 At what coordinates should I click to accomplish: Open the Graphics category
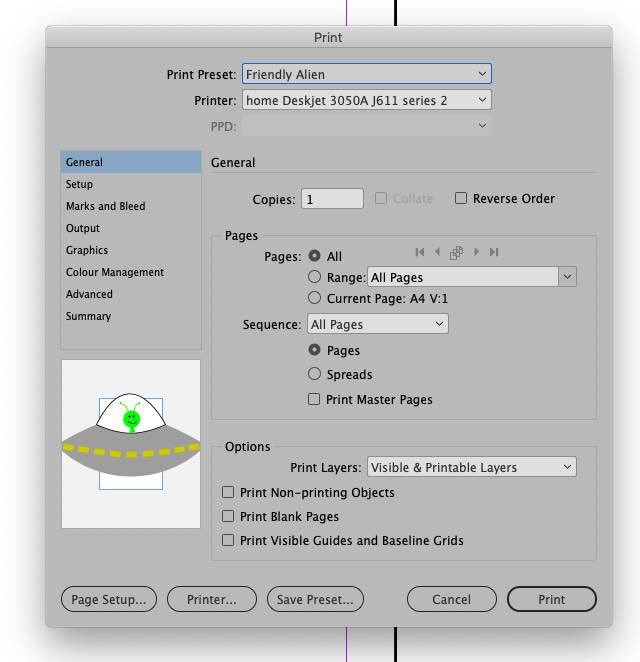(x=131, y=250)
